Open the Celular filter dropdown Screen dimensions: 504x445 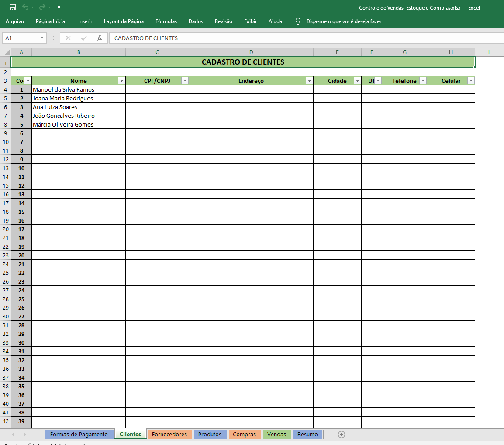pyautogui.click(x=471, y=81)
